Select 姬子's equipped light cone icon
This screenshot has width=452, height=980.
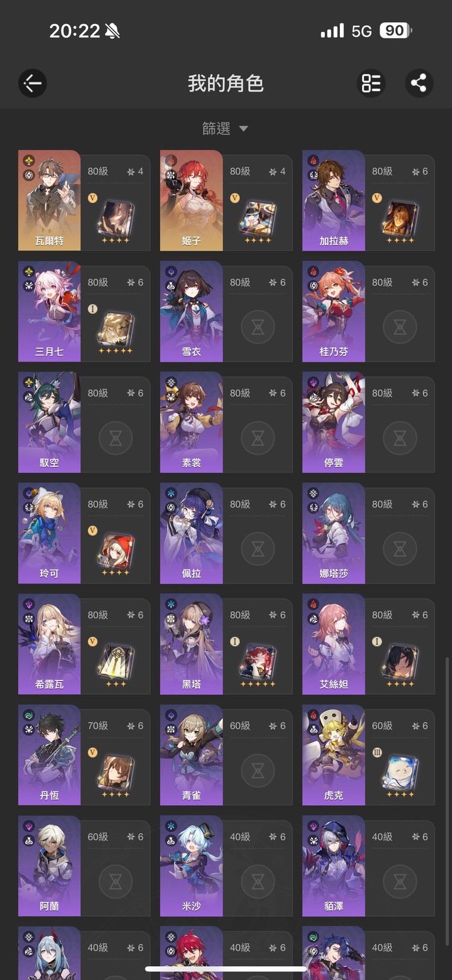click(258, 218)
